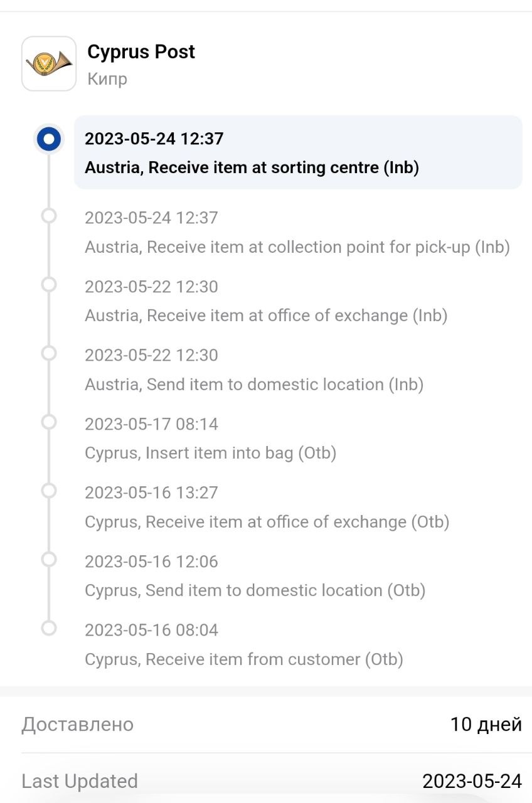Select the active blue timeline marker

(48, 139)
